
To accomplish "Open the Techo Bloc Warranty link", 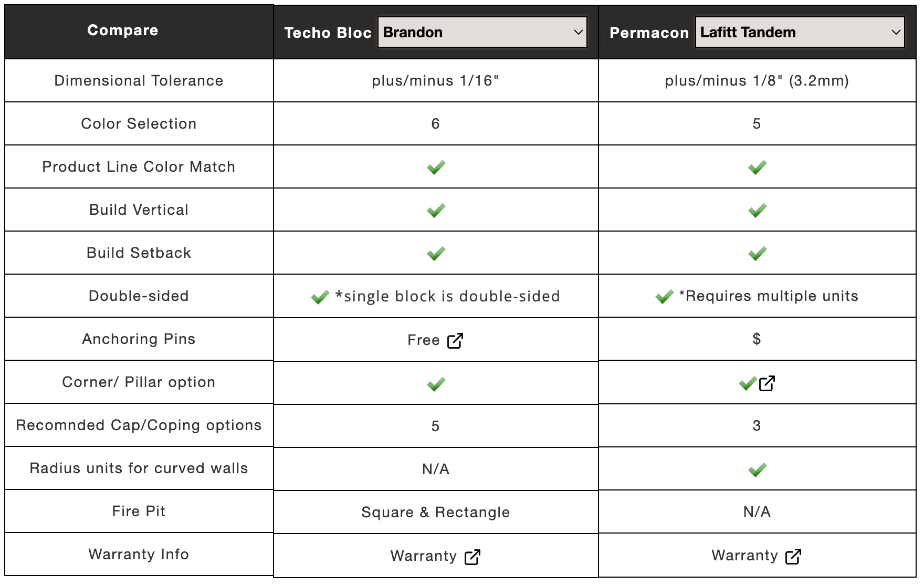I will tap(424, 556).
